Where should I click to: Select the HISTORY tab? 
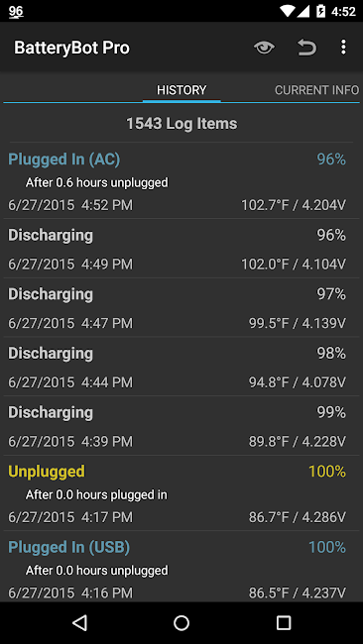click(x=181, y=90)
